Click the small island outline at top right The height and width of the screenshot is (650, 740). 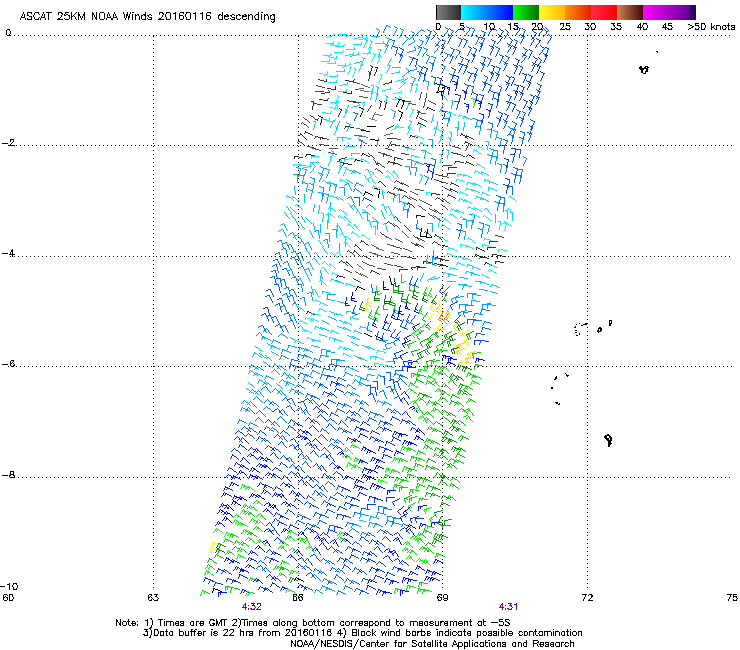coord(644,69)
